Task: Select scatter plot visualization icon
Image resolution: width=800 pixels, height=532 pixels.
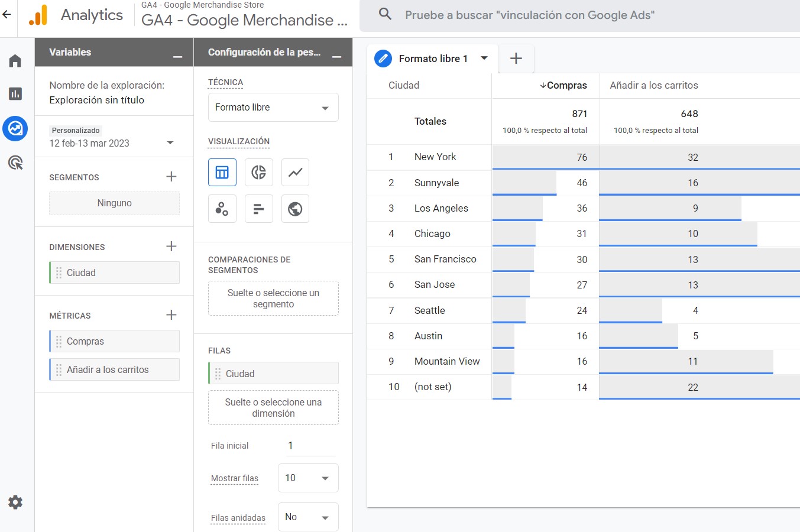Action: (222, 209)
